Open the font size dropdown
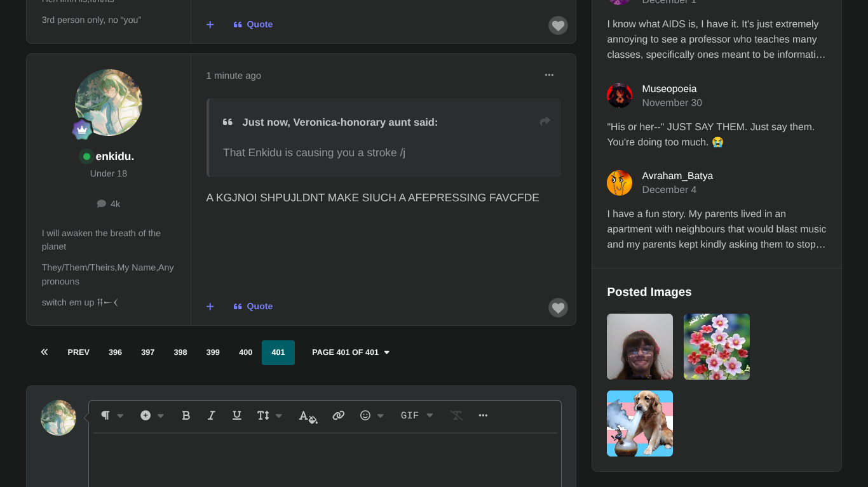868x487 pixels. coord(269,415)
